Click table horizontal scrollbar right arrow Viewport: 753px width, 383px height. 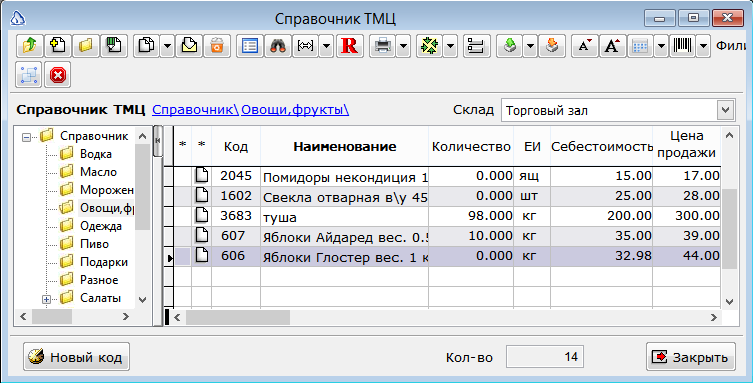pyautogui.click(x=714, y=317)
